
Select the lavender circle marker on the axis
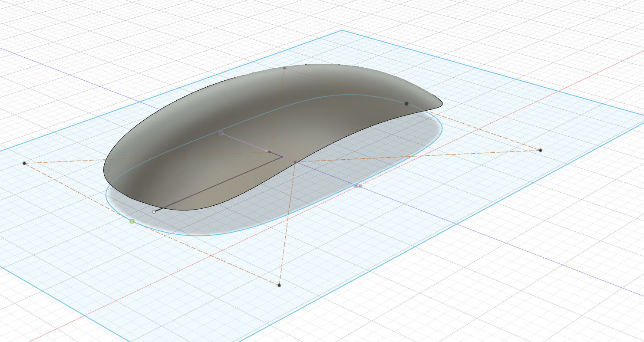click(x=358, y=186)
